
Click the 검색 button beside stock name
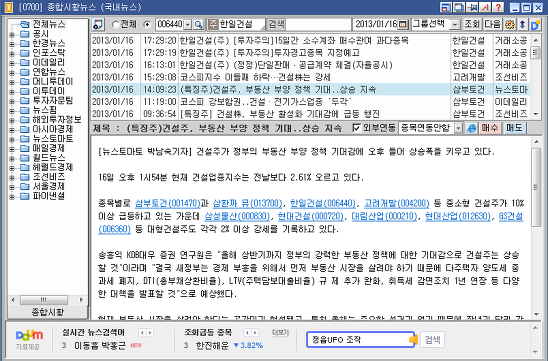click(x=276, y=24)
